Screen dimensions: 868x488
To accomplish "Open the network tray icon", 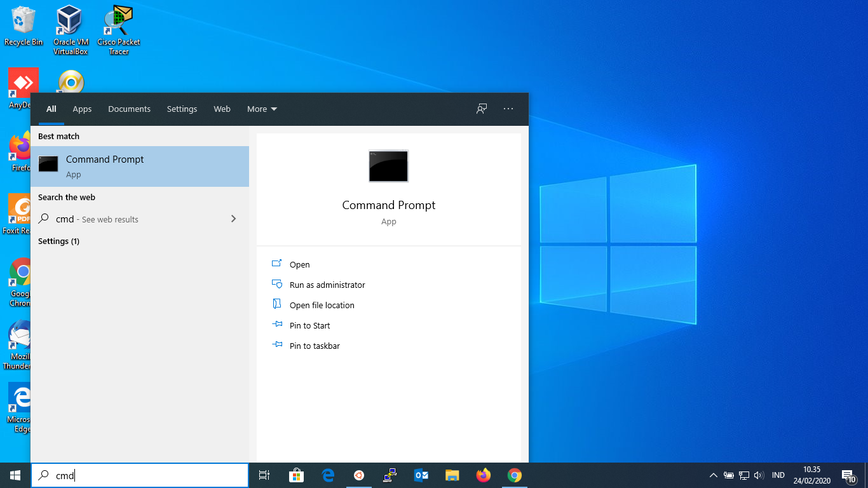I will coord(744,475).
